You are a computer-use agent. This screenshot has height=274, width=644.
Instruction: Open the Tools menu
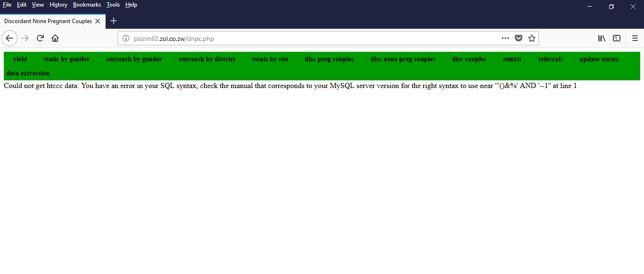pos(113,5)
